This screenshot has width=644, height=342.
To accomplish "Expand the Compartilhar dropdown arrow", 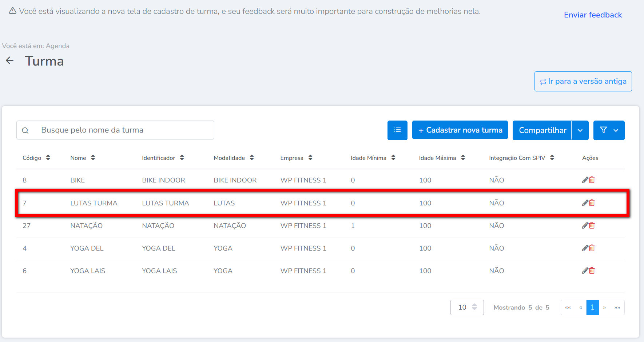I will pyautogui.click(x=580, y=130).
